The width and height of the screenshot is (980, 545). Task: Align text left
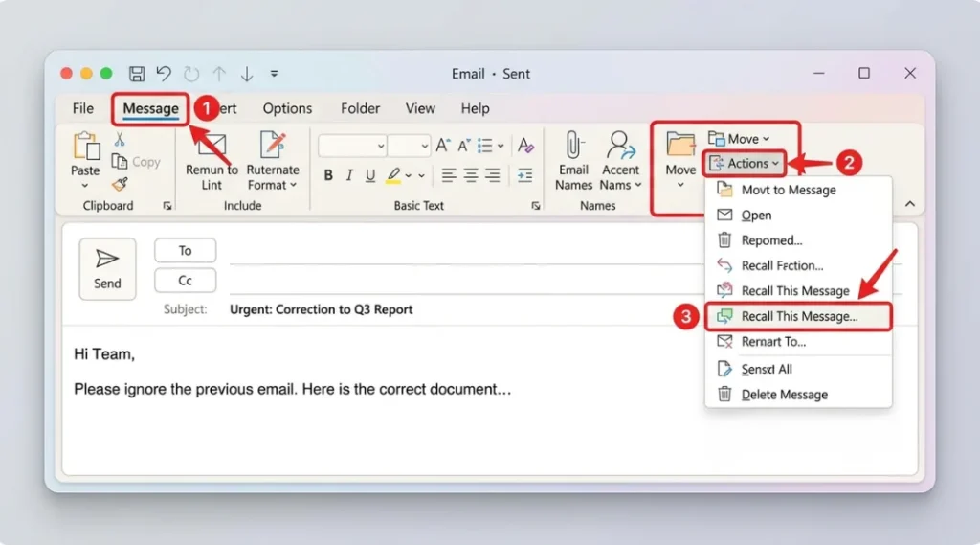pyautogui.click(x=448, y=176)
